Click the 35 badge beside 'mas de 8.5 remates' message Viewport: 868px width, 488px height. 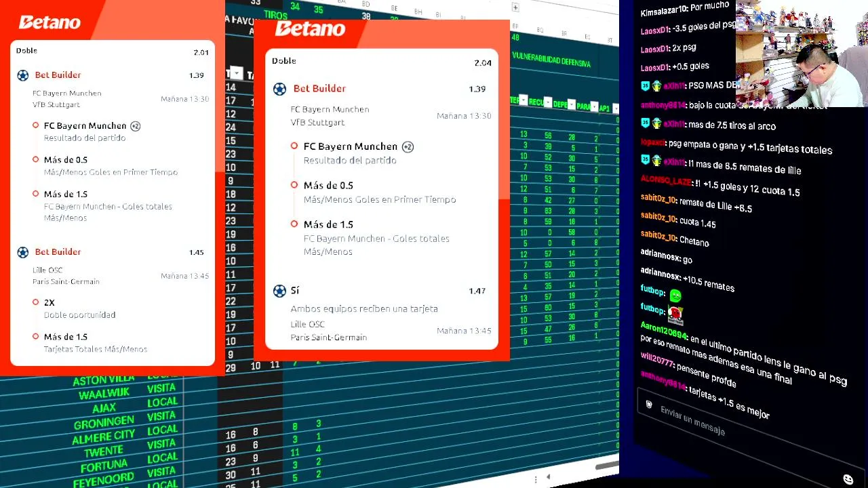pos(645,159)
